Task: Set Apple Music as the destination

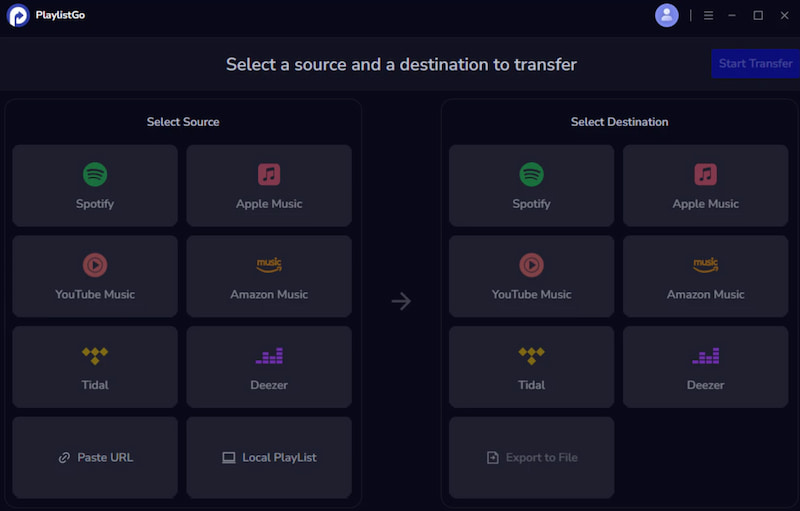Action: (706, 186)
